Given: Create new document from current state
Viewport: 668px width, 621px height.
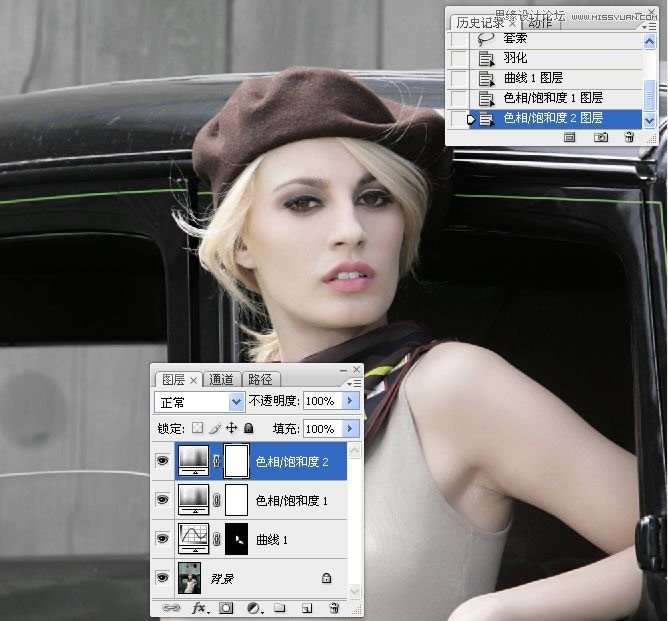Looking at the screenshot, I should click(x=570, y=137).
